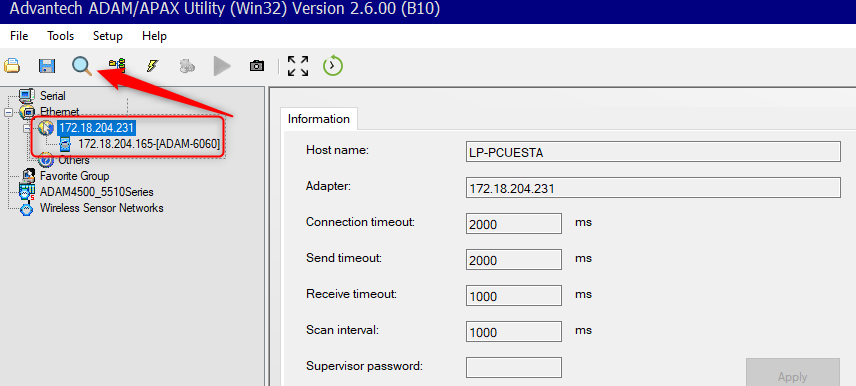The image size is (856, 386).
Task: Collapse the Ethernet tree node
Action: coord(8,112)
